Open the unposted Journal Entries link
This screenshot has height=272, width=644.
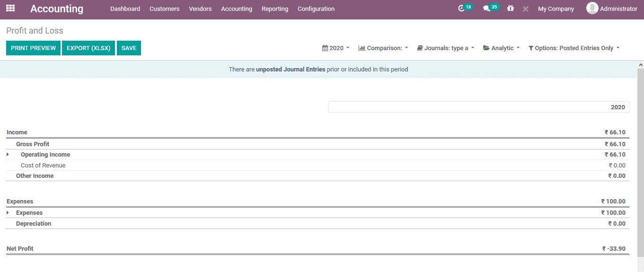tap(291, 70)
